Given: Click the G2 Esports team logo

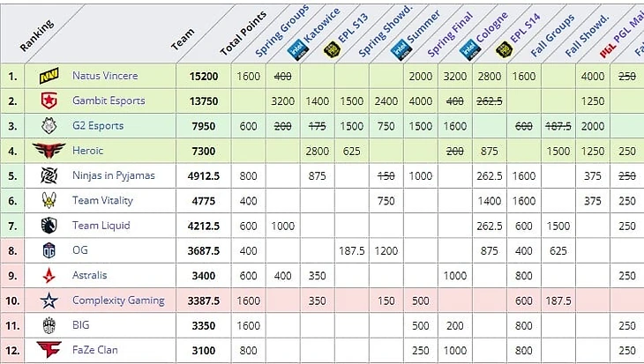Looking at the screenshot, I should coord(49,125).
